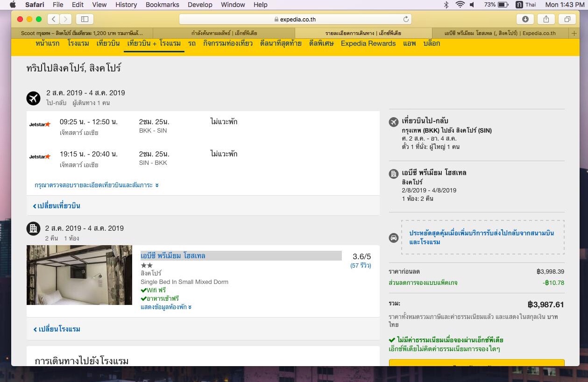Go forward with Safari forward arrow

(x=65, y=19)
